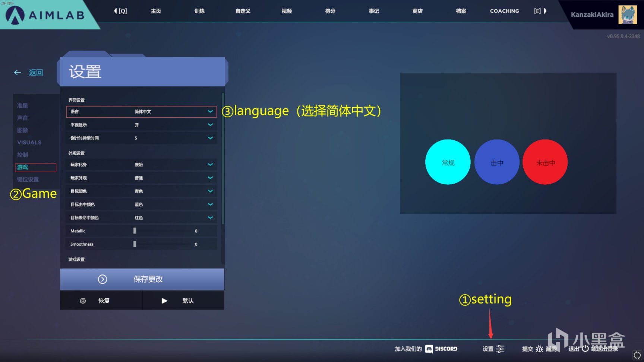The height and width of the screenshot is (362, 644).
Task: Click the KanzakiAkira username
Action: tap(592, 15)
